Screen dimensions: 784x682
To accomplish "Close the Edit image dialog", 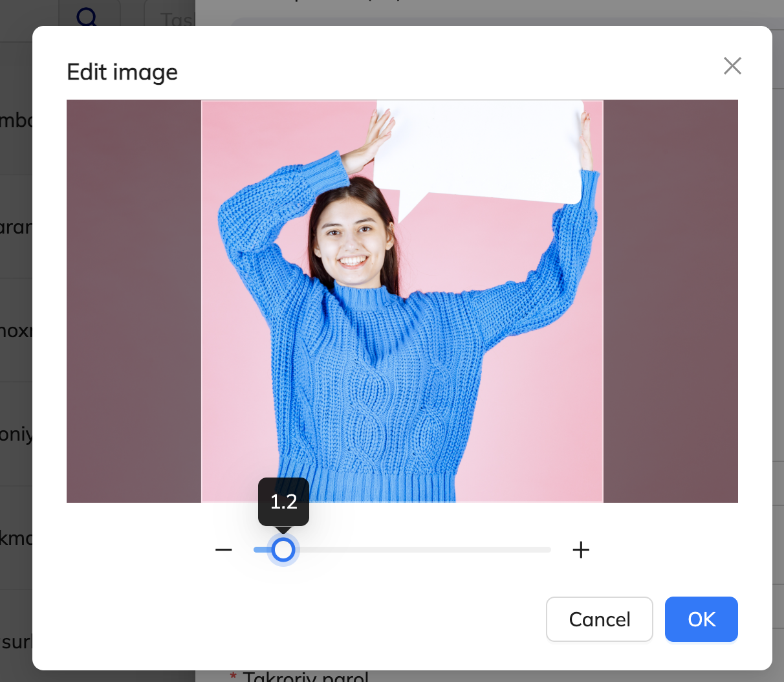I will [x=732, y=65].
